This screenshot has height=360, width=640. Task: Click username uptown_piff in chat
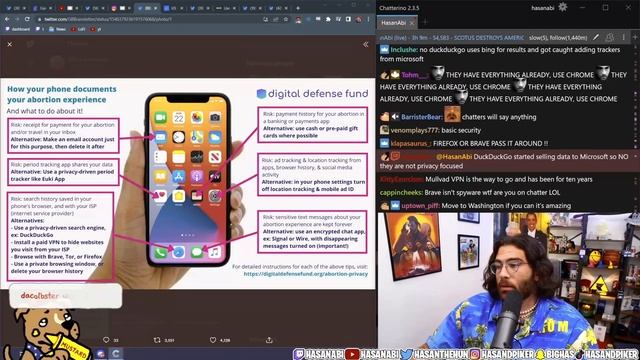click(x=420, y=206)
